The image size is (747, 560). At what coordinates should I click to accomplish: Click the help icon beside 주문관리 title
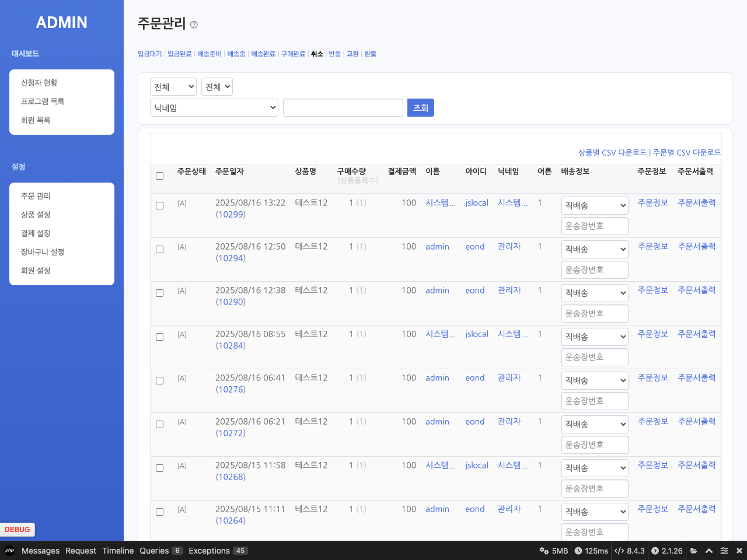194,24
